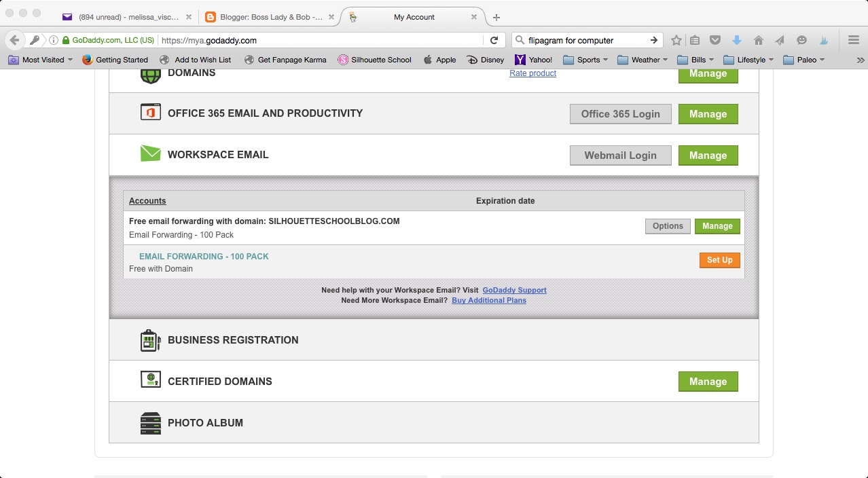Click Manage in the Workspace Email header row
This screenshot has height=478, width=868.
[x=708, y=155]
